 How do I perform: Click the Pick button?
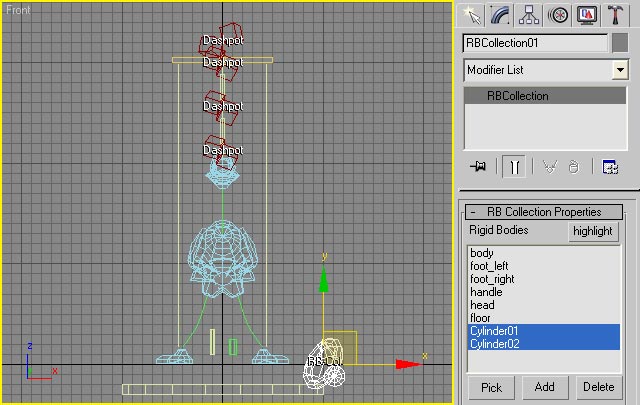(x=491, y=387)
